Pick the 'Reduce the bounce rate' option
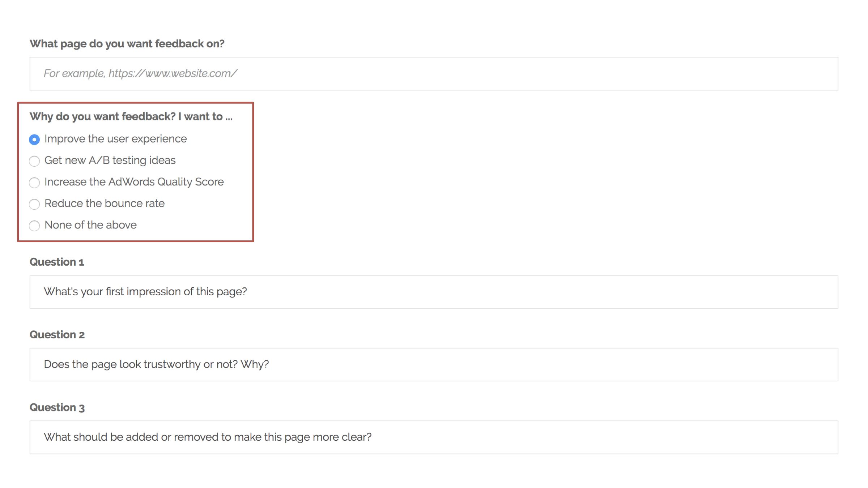 (34, 204)
